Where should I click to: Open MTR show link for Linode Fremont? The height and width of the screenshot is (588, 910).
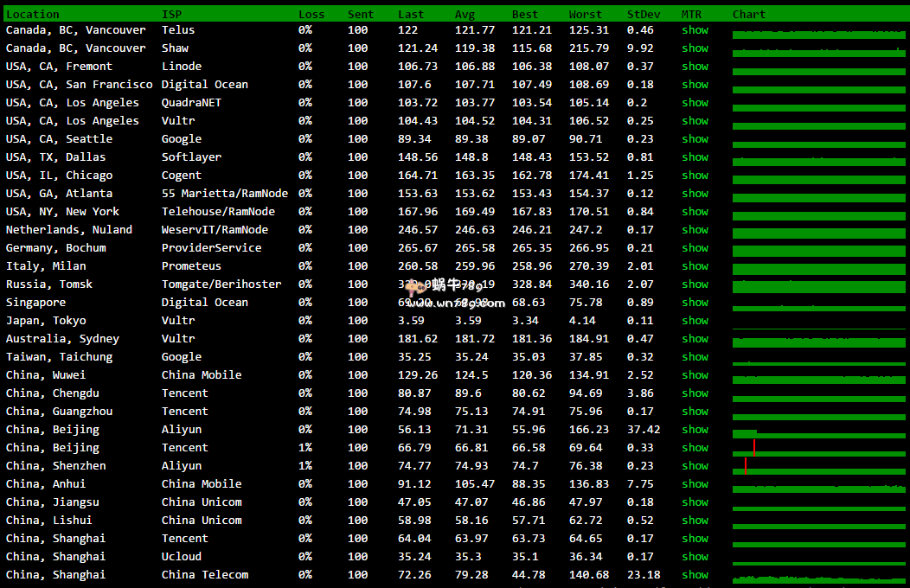tap(695, 67)
